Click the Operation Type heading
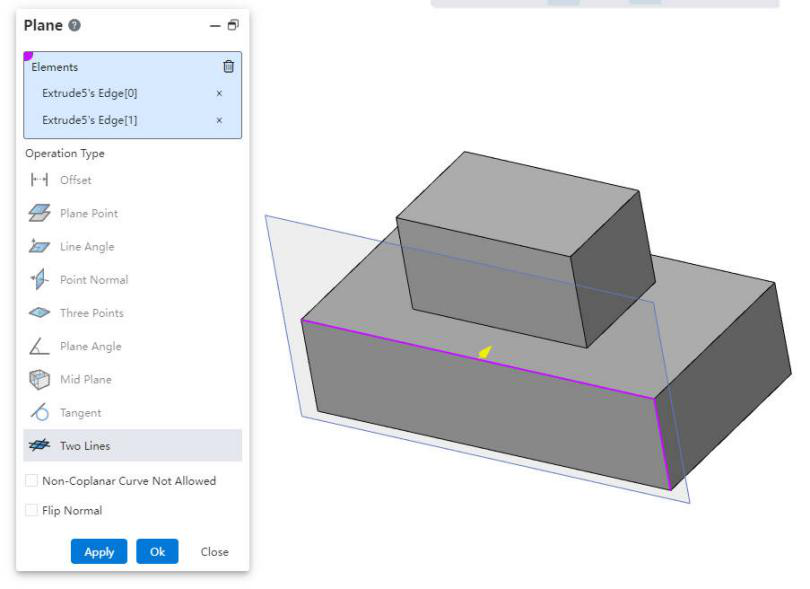The width and height of the screenshot is (810, 589). click(65, 153)
